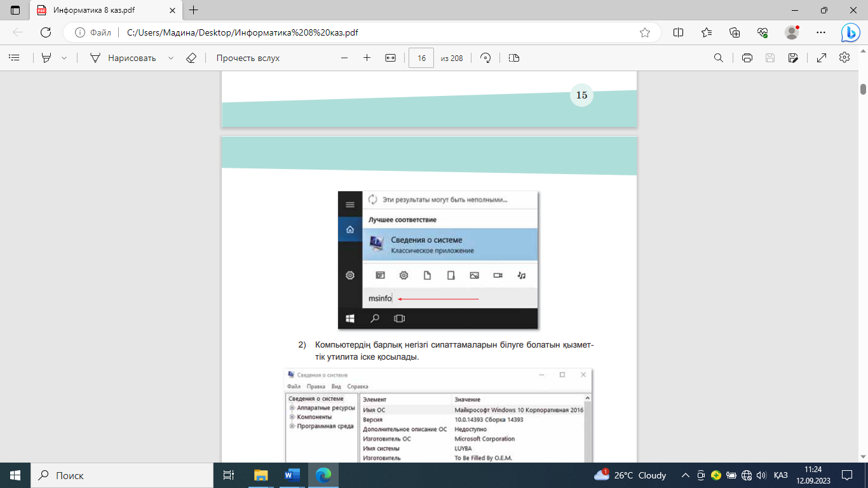
Task: Open Word from the taskbar
Action: pyautogui.click(x=292, y=475)
